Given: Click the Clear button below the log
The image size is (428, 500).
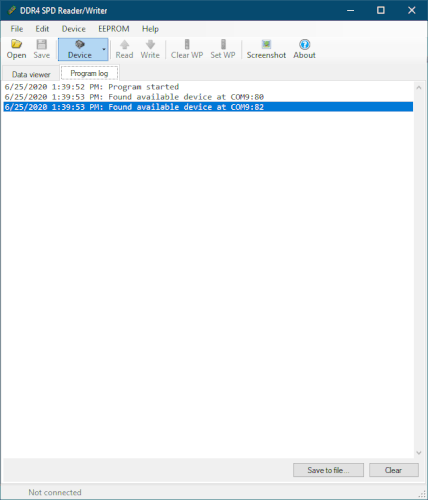Looking at the screenshot, I should [x=394, y=470].
